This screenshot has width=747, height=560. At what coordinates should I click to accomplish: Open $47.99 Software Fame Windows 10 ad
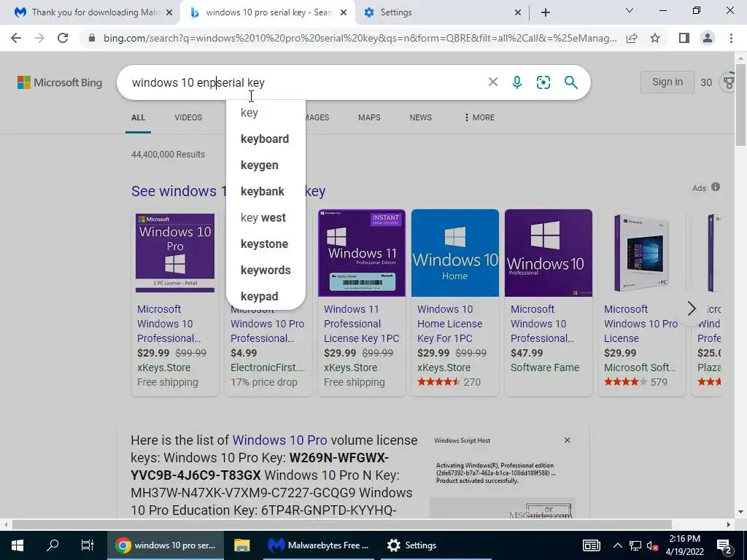542,323
